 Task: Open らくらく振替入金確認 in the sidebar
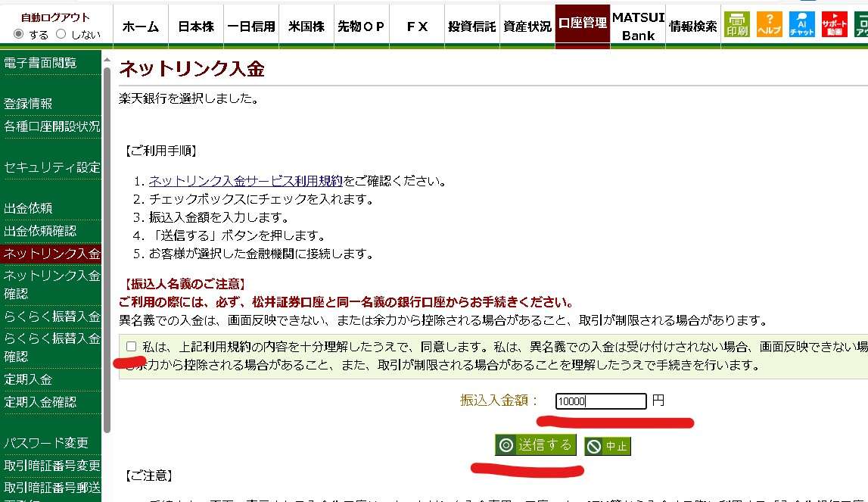[51, 347]
